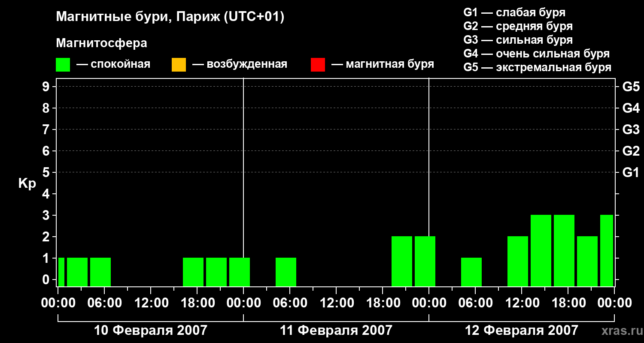
Task: Click the — магнитная буря legend label
Action: [383, 64]
